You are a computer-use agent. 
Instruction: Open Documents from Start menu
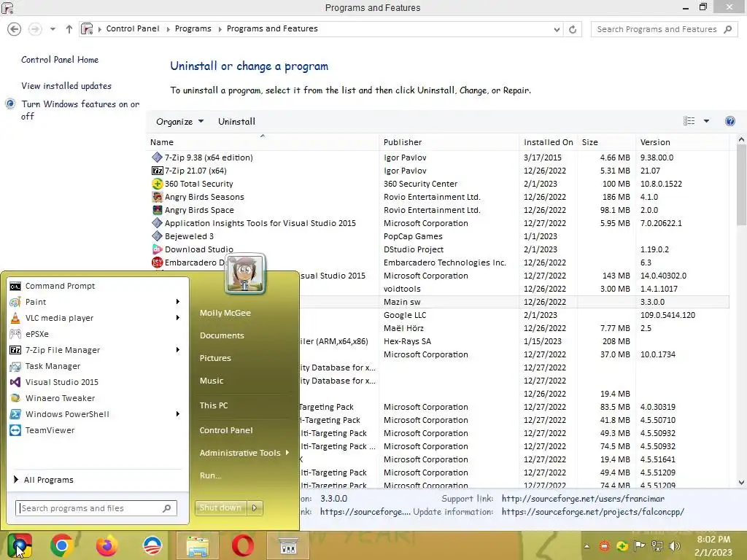[222, 335]
